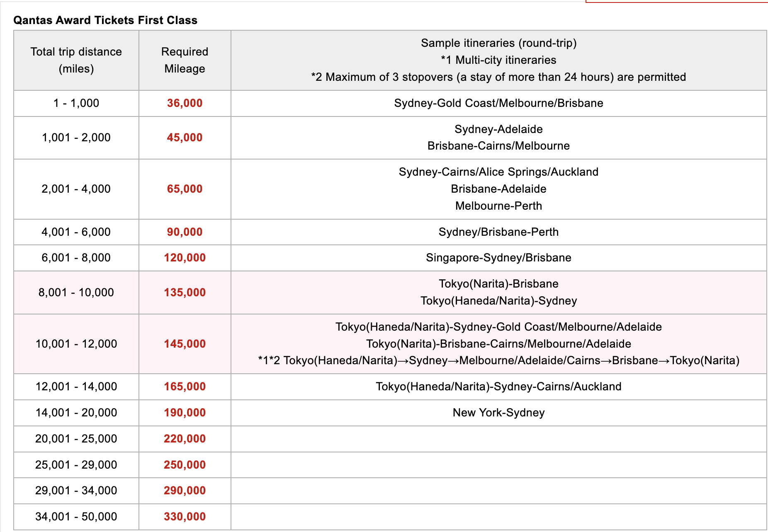Click 'Tokyo(Haneda/Narita)-Sydney-Cairns/Auckland' itinerary
The width and height of the screenshot is (768, 532).
(x=499, y=387)
